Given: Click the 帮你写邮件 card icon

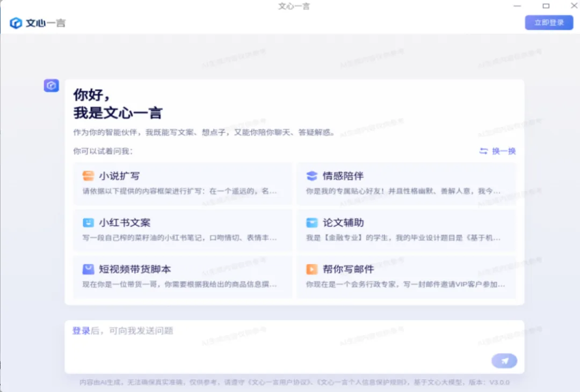Looking at the screenshot, I should 312,269.
